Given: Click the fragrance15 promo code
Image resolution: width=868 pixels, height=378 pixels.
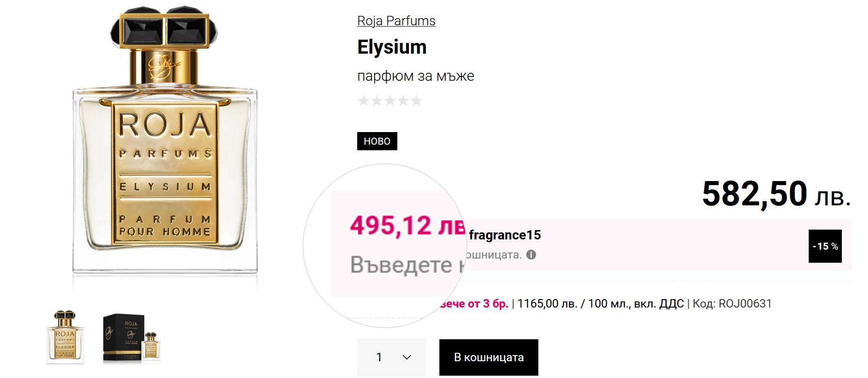Looking at the screenshot, I should coord(505,235).
